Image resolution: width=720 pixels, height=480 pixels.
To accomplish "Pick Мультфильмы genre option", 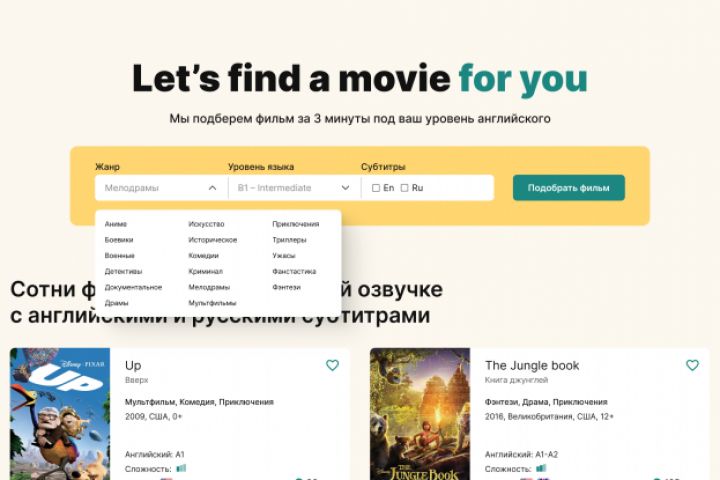I will point(212,303).
